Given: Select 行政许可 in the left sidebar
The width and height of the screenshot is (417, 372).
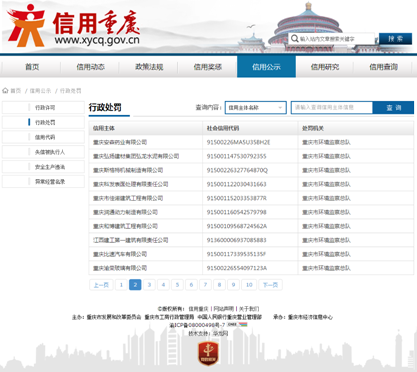Looking at the screenshot, I should click(x=43, y=108).
